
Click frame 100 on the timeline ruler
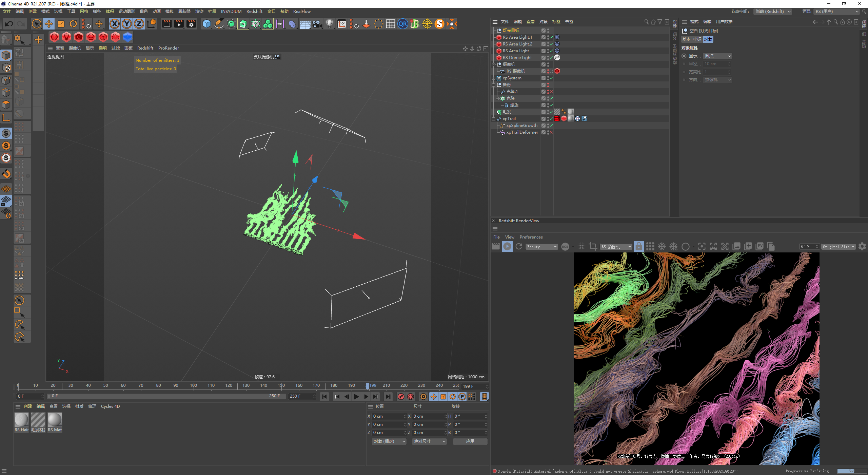[193, 386]
